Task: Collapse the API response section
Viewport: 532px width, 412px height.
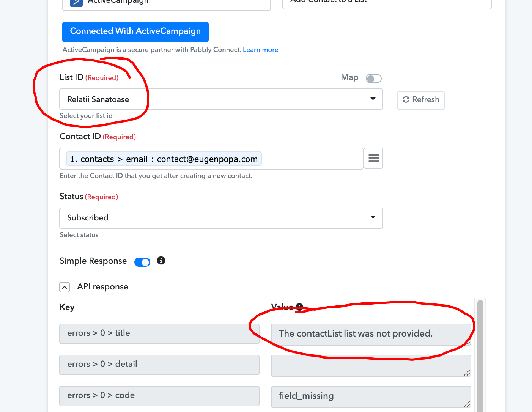Action: point(65,287)
